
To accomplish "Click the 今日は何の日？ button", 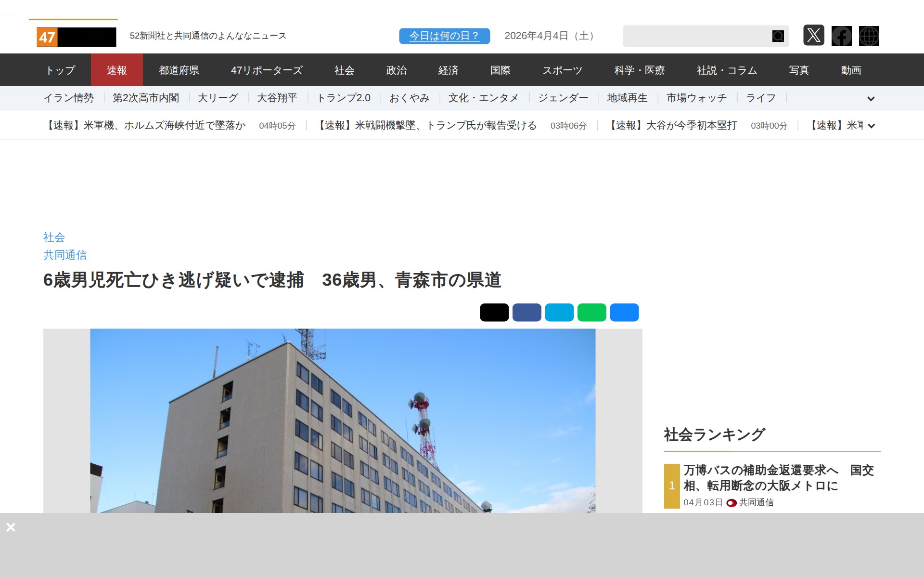I will [444, 36].
